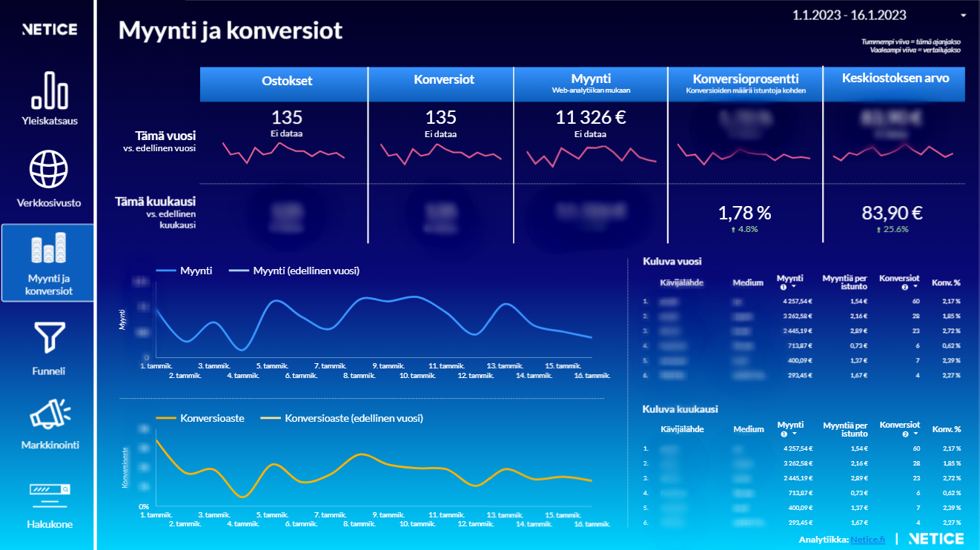The width and height of the screenshot is (980, 550).
Task: Sort Kuluva kuukausi table by Kävijälähde
Action: pyautogui.click(x=682, y=429)
